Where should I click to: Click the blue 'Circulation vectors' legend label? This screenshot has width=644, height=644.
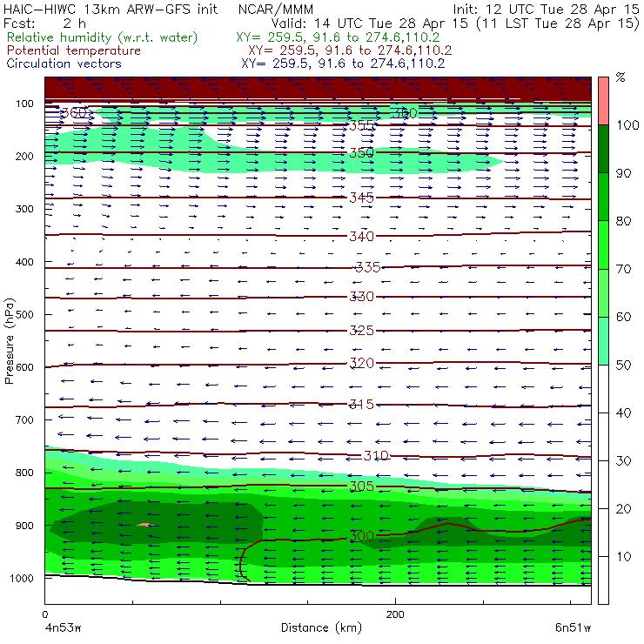(64, 64)
